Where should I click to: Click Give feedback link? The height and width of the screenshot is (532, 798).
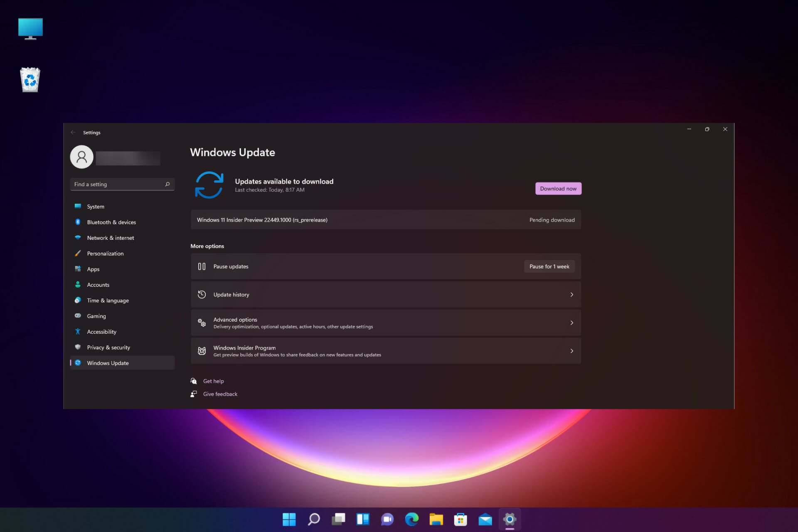(x=220, y=393)
